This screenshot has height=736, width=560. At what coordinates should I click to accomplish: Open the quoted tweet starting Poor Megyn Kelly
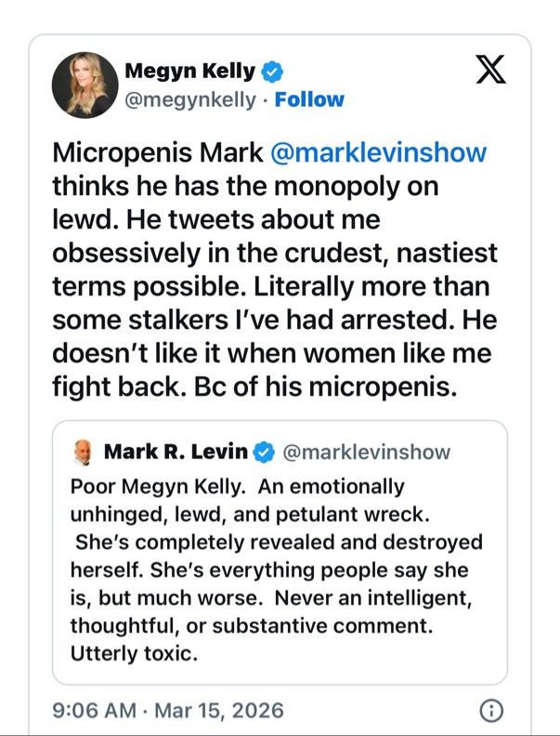coord(280,553)
